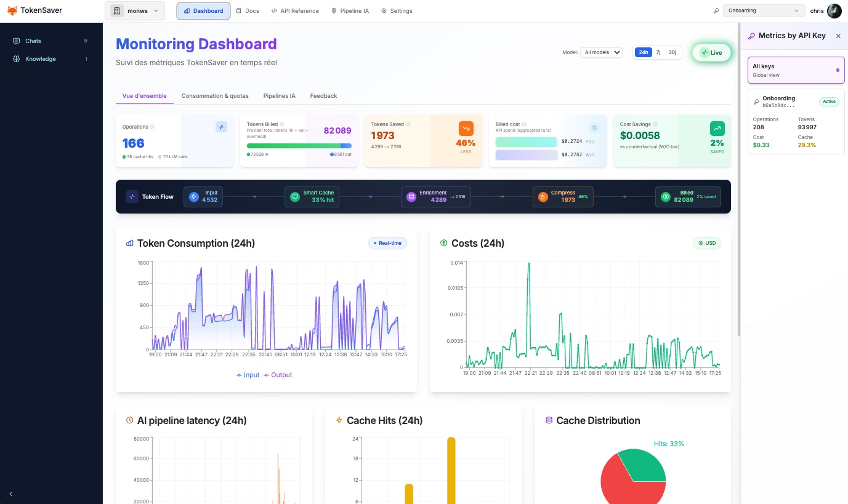Click the database icon beside Cache Distribution
This screenshot has height=504, width=848.
click(549, 420)
